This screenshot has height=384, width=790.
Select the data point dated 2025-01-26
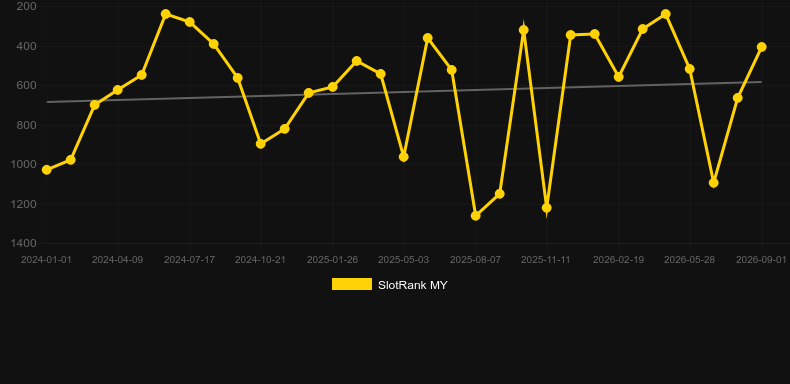(333, 87)
